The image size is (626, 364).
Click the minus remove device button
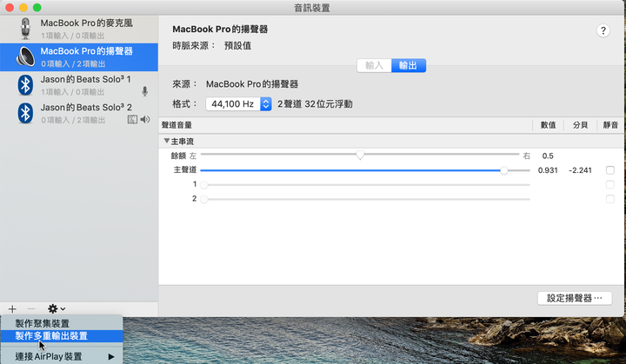pyautogui.click(x=31, y=309)
